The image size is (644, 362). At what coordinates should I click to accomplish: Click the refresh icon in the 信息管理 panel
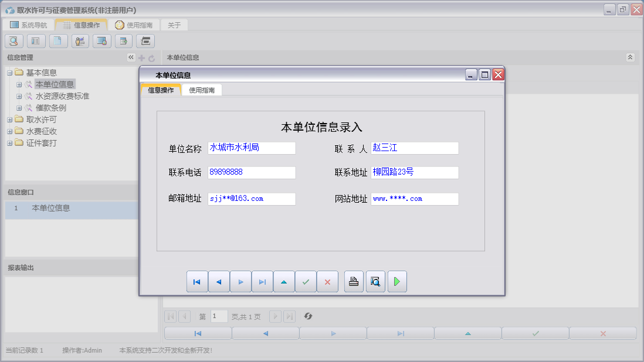tap(152, 57)
